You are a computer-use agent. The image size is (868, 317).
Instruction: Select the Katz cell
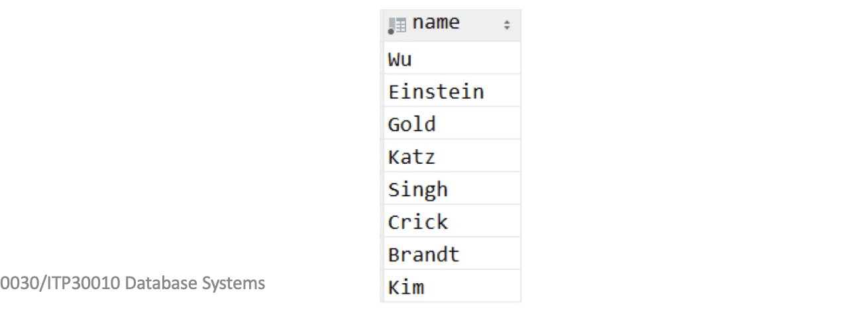coord(452,156)
